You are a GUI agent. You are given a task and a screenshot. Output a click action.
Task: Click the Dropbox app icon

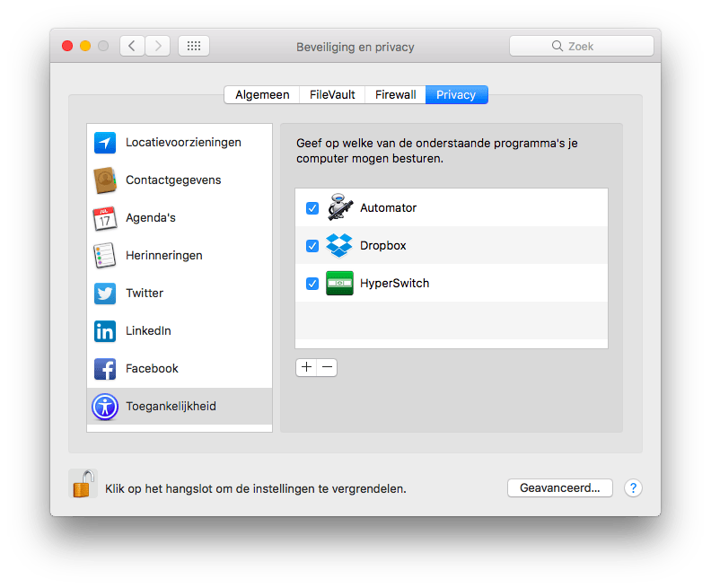(x=339, y=245)
